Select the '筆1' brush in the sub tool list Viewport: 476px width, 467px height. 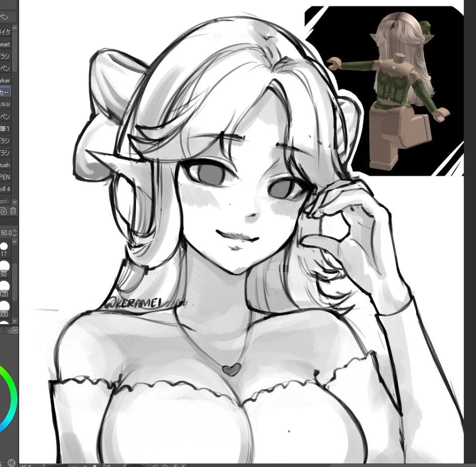tap(5, 129)
